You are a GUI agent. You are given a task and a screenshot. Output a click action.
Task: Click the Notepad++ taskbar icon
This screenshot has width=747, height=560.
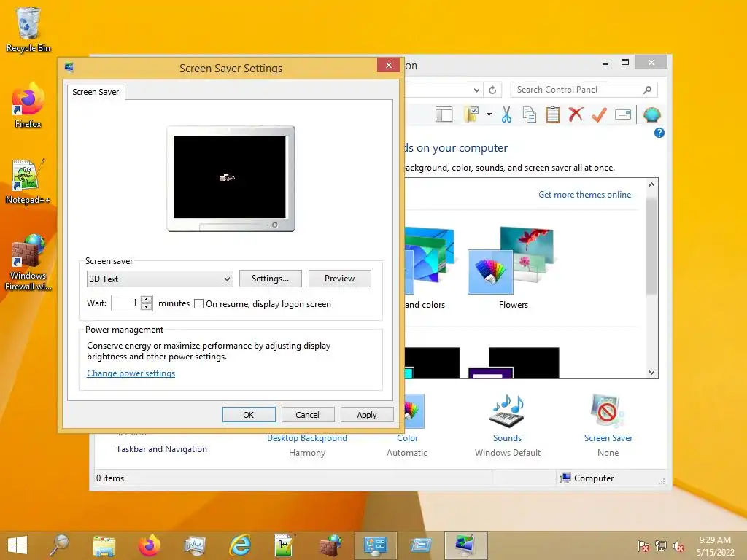pyautogui.click(x=284, y=545)
